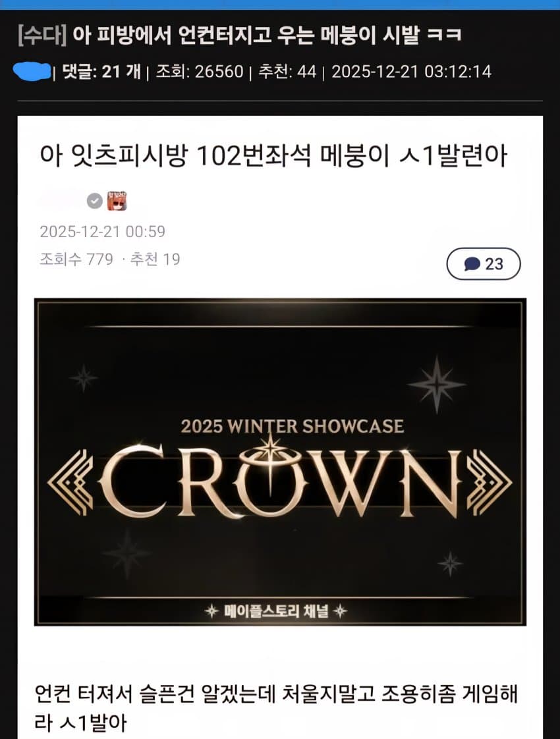Click the 2025-12-21 00:59 post date

[102, 231]
